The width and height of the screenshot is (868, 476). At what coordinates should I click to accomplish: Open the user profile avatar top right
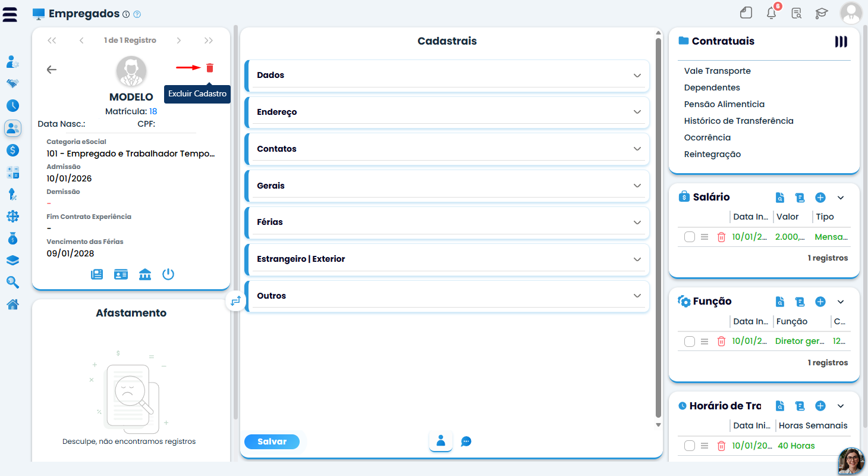(x=851, y=13)
